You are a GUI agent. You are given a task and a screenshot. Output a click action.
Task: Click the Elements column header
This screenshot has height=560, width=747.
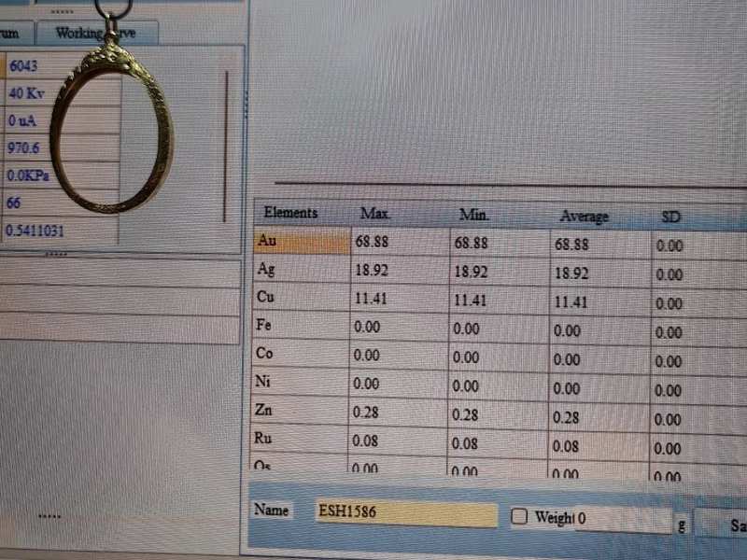pyautogui.click(x=290, y=213)
